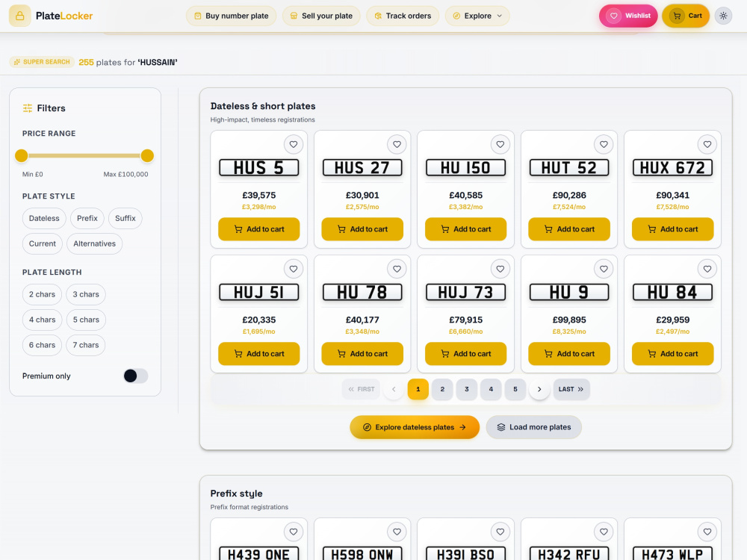747x560 pixels.
Task: Add HUJ 5I plate to cart
Action: point(258,354)
